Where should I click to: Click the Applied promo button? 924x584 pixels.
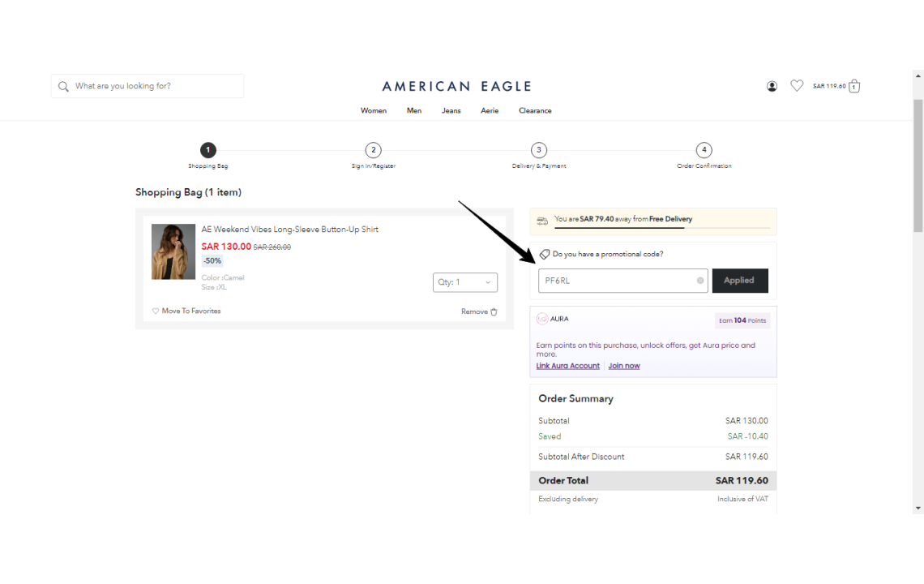740,281
